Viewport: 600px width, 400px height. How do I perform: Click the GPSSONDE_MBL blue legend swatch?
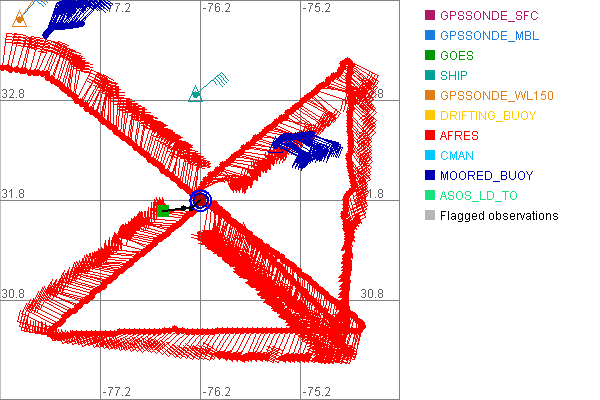(430, 36)
